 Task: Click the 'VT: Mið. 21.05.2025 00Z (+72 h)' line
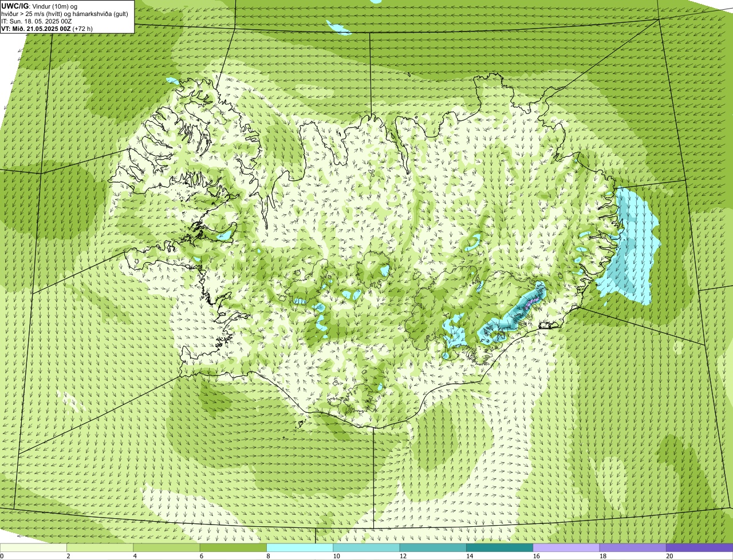[x=47, y=28]
